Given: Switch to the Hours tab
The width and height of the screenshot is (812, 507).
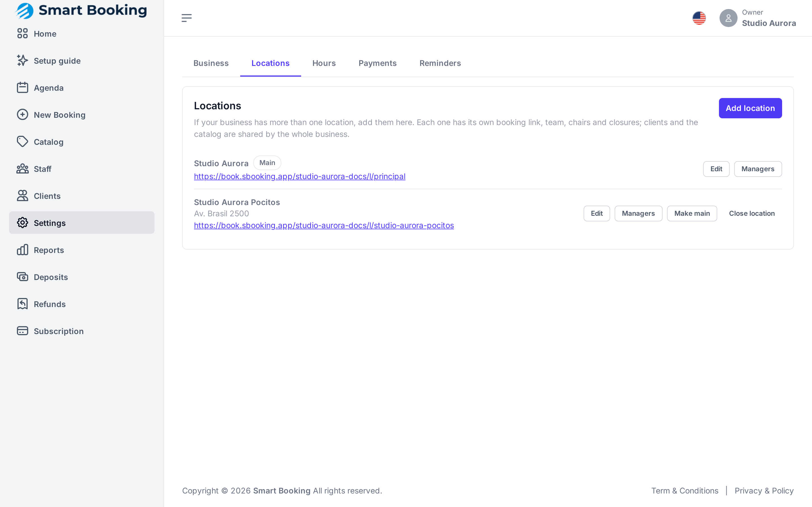Looking at the screenshot, I should (324, 63).
